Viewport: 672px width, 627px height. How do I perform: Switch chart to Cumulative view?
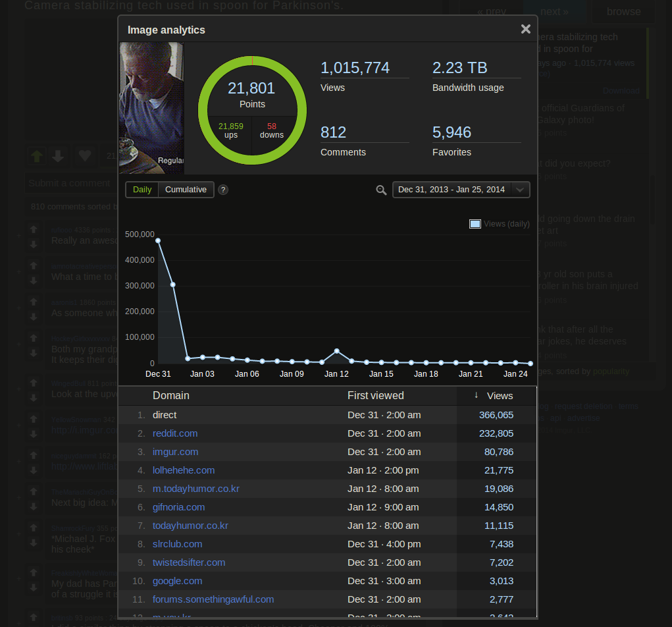(x=186, y=190)
